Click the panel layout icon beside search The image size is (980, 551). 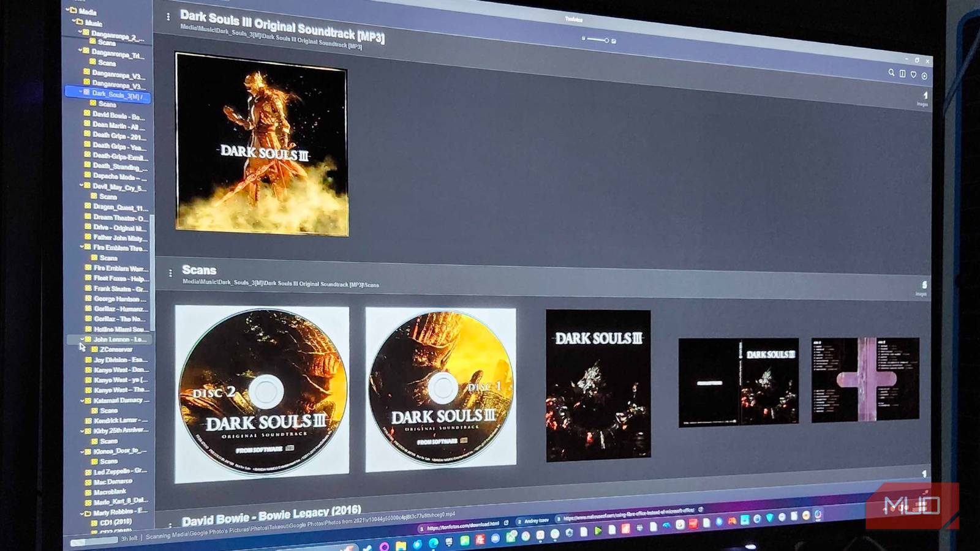[x=902, y=73]
